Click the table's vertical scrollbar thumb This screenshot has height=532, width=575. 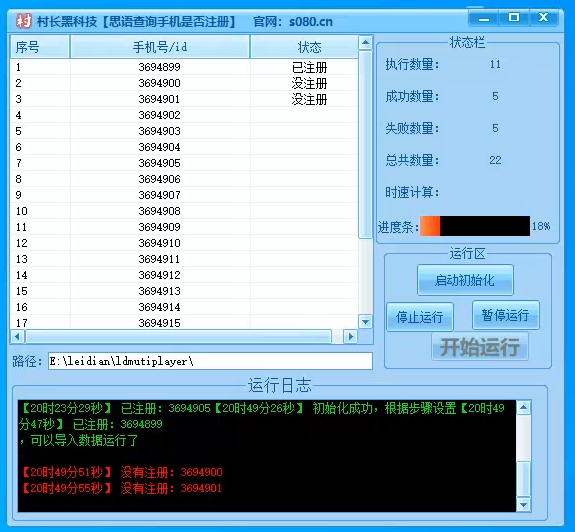(x=365, y=145)
